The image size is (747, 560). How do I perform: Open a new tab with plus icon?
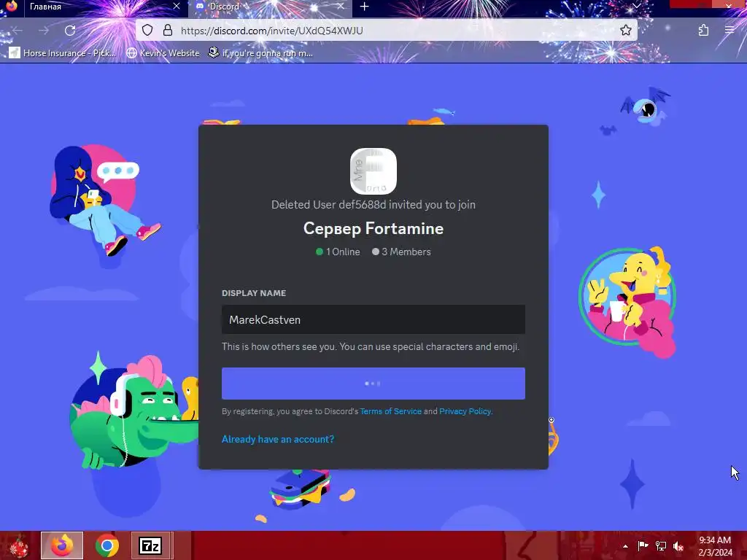point(365,7)
